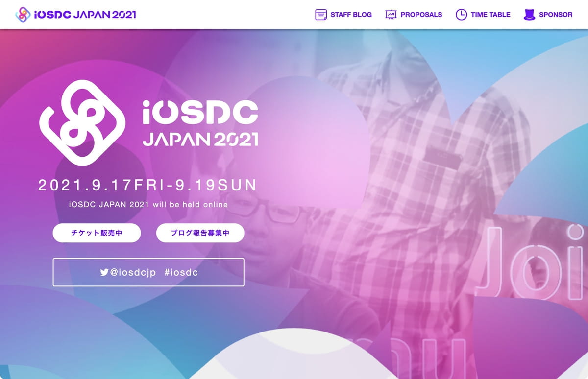Click the Twitter bird icon
Screen dimensions: 588x379
point(104,272)
